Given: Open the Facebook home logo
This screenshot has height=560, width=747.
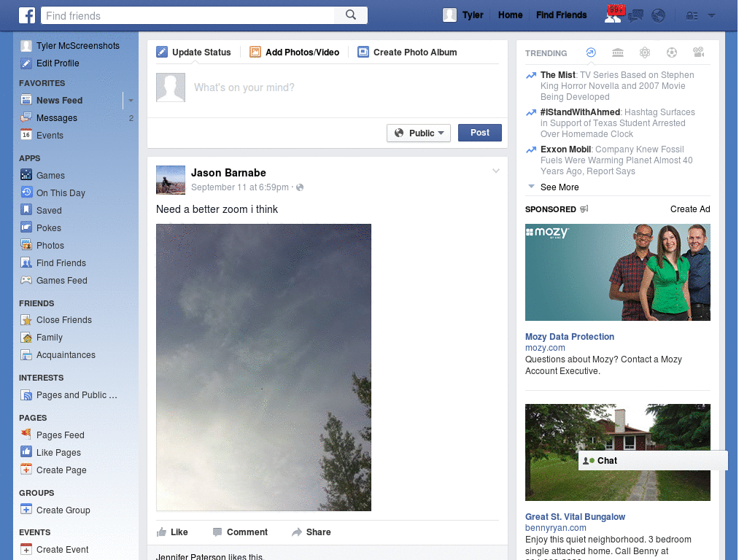Looking at the screenshot, I should coord(27,15).
